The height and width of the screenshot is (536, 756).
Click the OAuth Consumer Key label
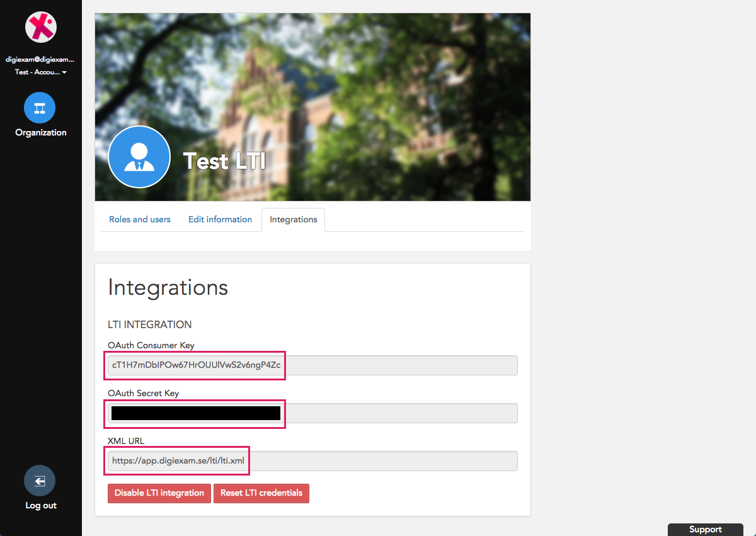tap(151, 345)
